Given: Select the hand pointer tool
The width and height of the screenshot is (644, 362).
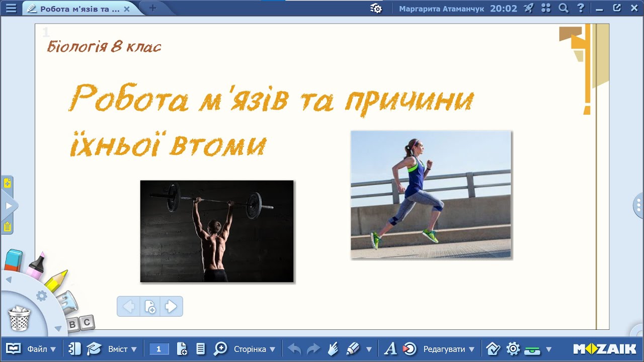Looking at the screenshot, I should [x=333, y=348].
